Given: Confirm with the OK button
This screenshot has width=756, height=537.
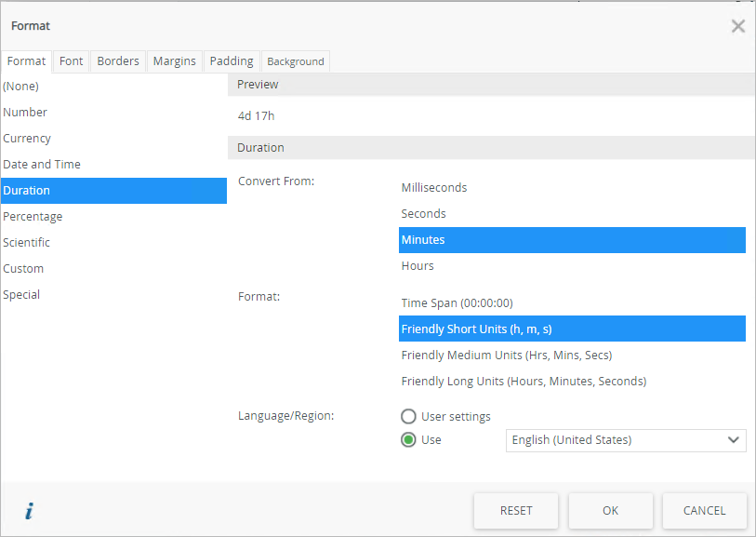Looking at the screenshot, I should coord(610,511).
